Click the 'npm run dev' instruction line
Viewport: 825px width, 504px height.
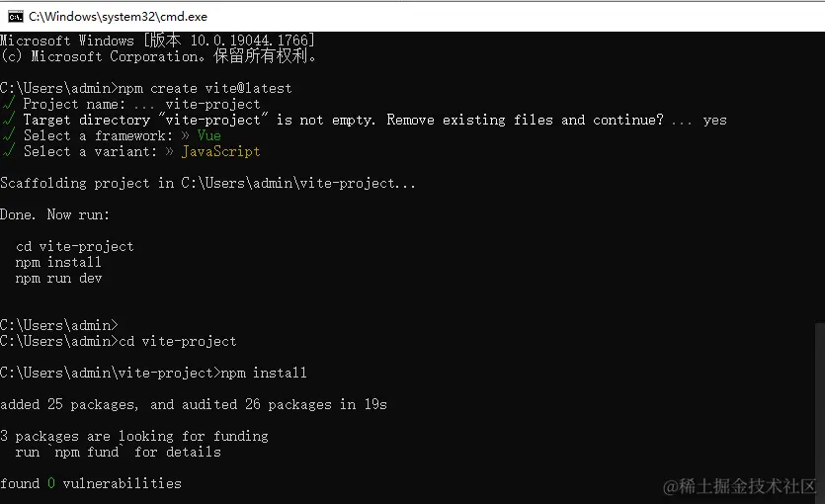(x=58, y=278)
